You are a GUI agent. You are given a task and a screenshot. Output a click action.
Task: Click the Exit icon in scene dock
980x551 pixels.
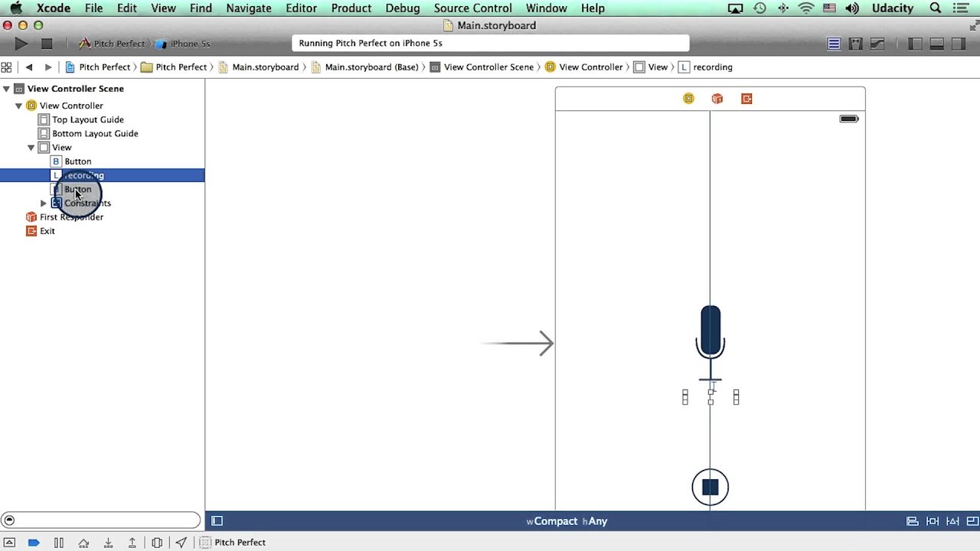coord(746,99)
